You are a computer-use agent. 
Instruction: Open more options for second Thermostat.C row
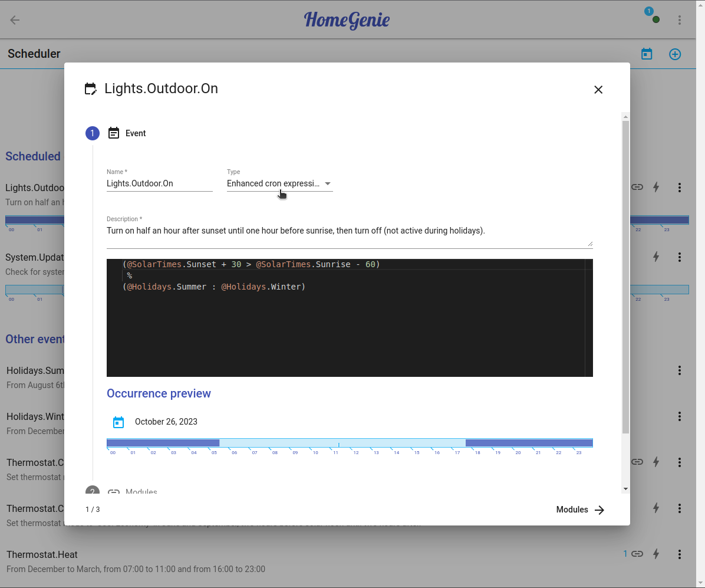click(x=680, y=508)
